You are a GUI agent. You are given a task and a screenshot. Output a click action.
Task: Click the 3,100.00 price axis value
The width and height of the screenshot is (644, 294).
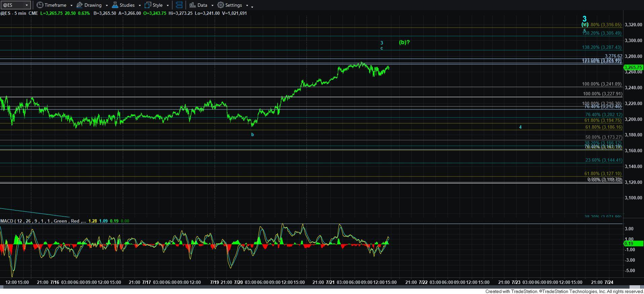tap(633, 198)
